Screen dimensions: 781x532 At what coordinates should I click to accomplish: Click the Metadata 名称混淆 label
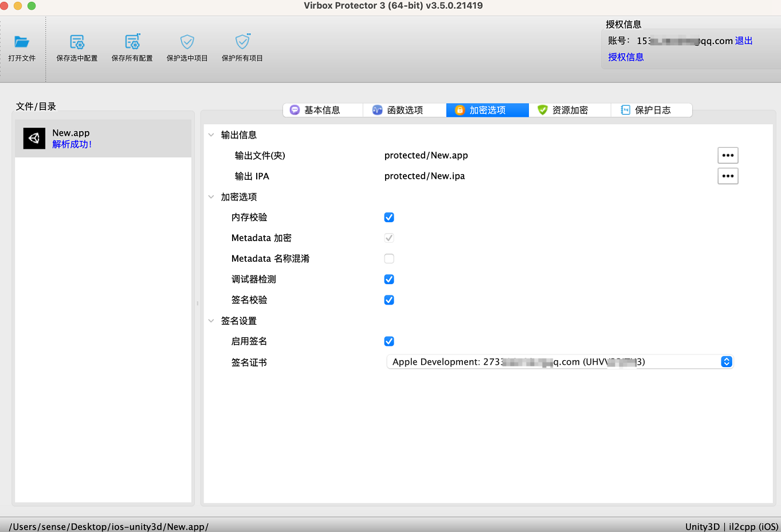click(x=270, y=259)
